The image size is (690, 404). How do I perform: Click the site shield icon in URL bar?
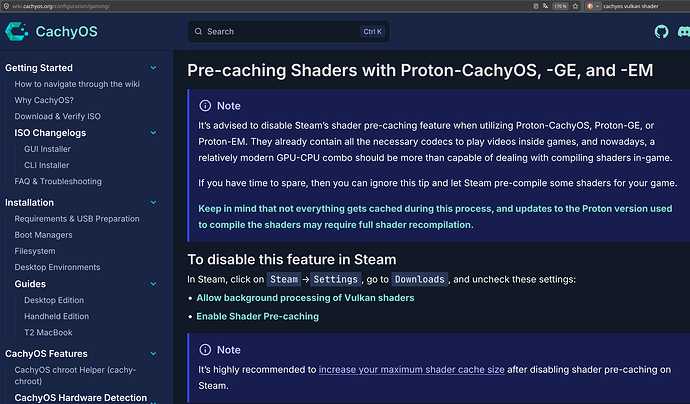6,6
